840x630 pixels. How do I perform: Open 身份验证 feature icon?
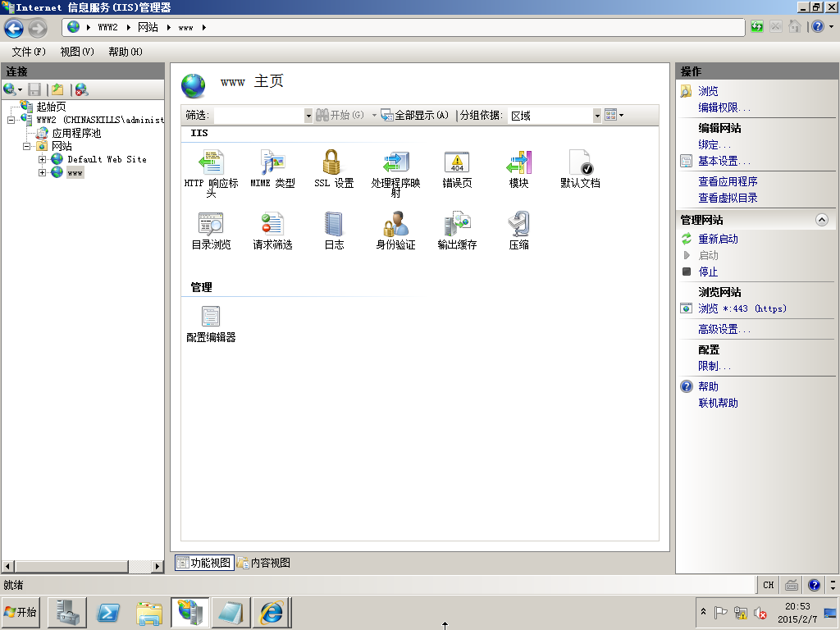[396, 224]
